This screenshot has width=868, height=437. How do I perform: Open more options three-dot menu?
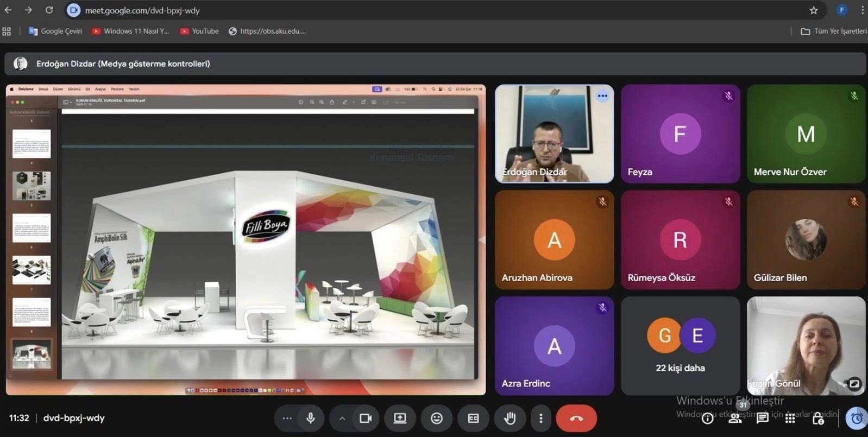click(540, 418)
